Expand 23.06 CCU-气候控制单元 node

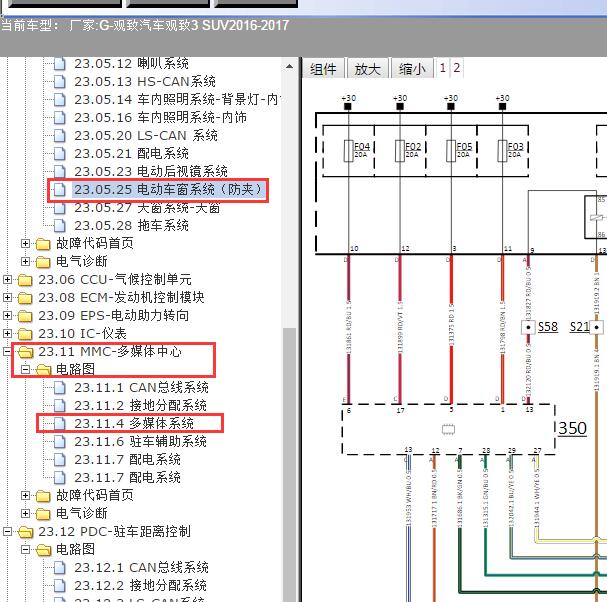tap(7, 280)
